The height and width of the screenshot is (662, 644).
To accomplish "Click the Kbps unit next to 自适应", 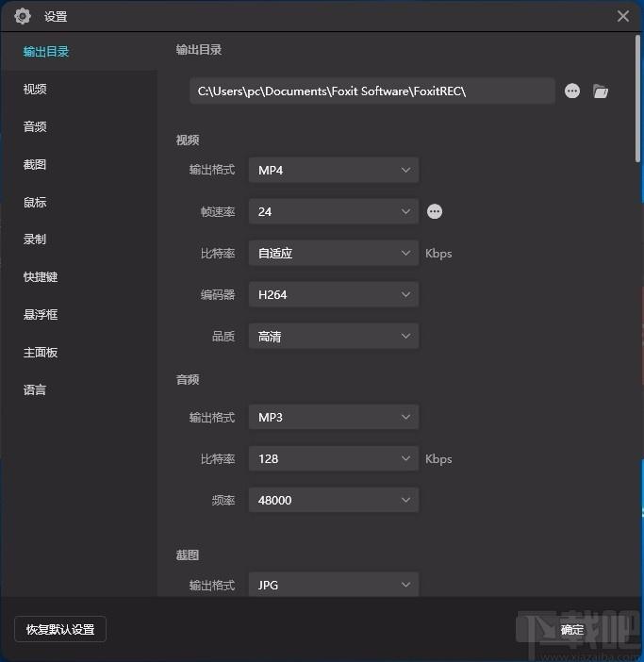I will point(438,254).
